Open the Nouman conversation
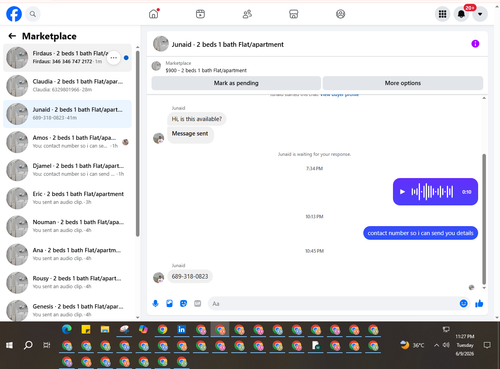 pos(67,226)
